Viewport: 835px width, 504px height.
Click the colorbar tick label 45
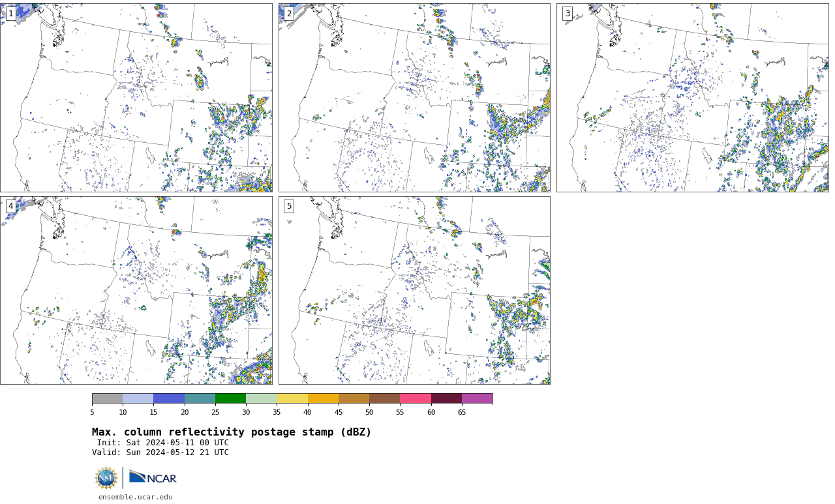[339, 412]
